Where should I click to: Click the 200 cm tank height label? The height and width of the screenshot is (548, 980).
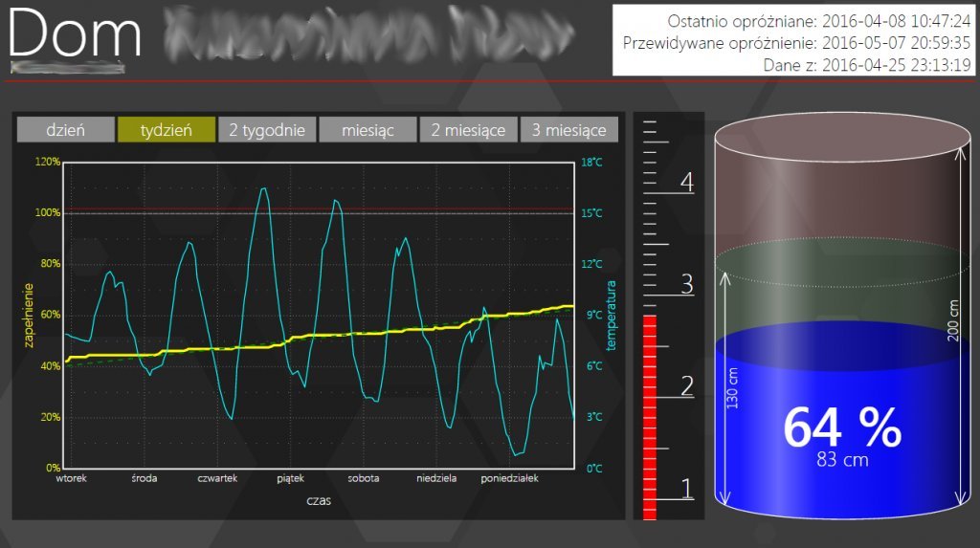click(953, 320)
